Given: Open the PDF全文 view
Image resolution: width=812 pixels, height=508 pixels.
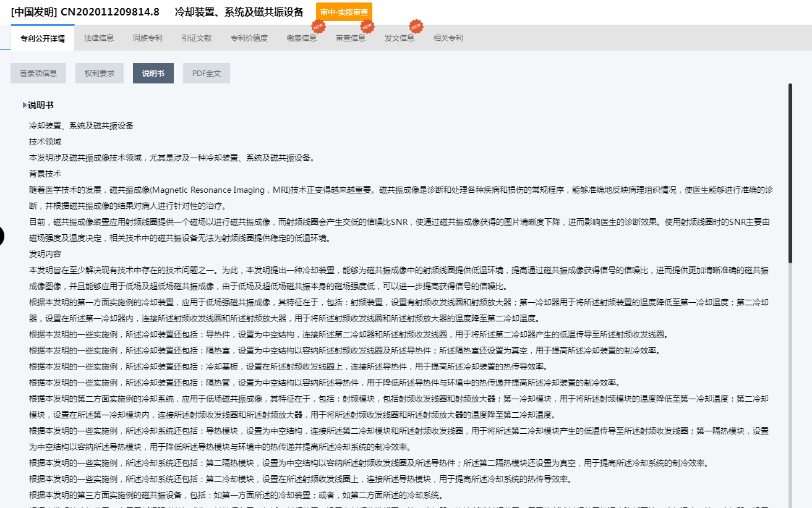Looking at the screenshot, I should click(207, 73).
